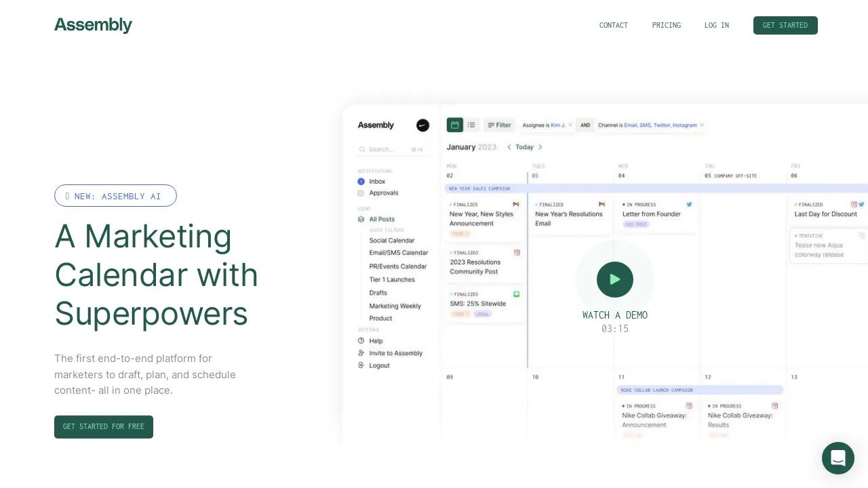The width and height of the screenshot is (868, 488).
Task: Click Instagram icon on Nike Collab Giveaway: Announcement
Action: coord(689,406)
